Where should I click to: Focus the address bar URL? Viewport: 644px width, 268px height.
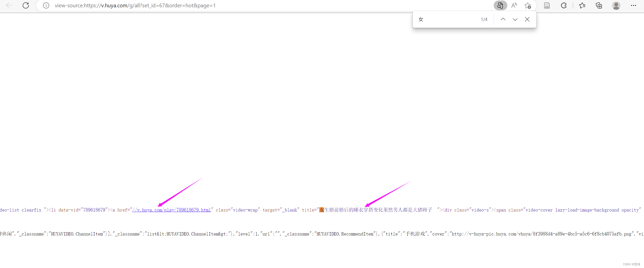pos(135,5)
